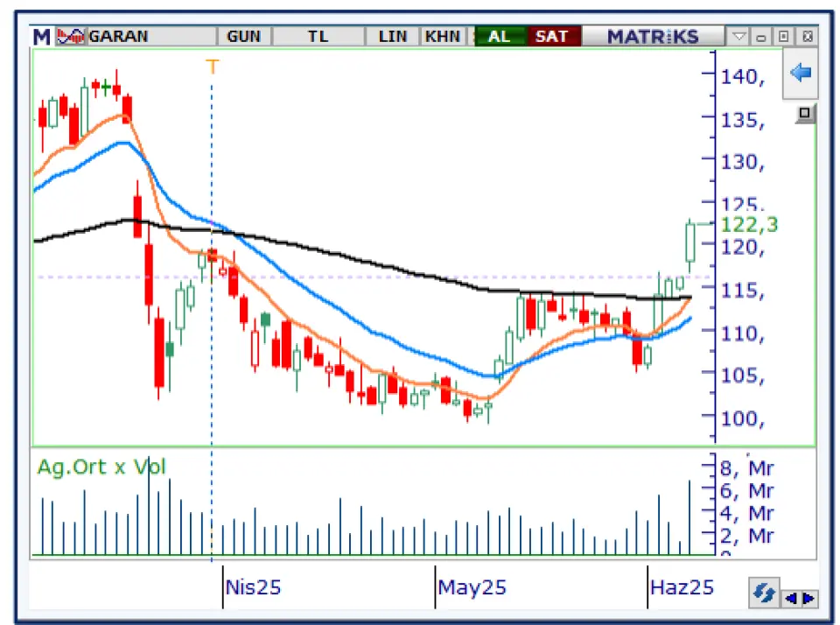Image resolution: width=840 pixels, height=625 pixels.
Task: Click the small square button below the arrow
Action: coord(804,113)
